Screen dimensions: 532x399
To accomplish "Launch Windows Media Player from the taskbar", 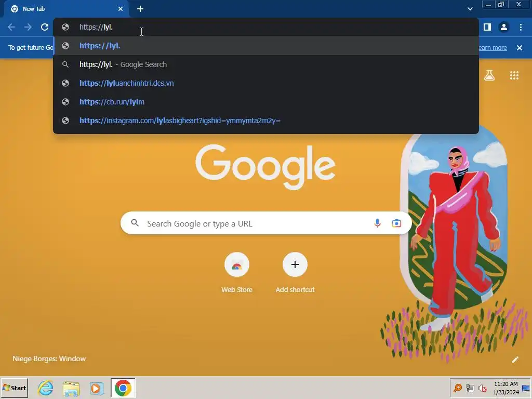I will [x=97, y=388].
